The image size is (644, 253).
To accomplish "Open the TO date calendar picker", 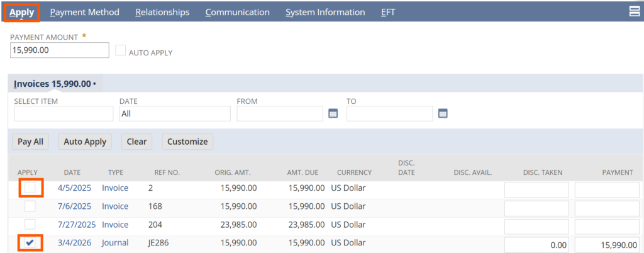I will [442, 114].
